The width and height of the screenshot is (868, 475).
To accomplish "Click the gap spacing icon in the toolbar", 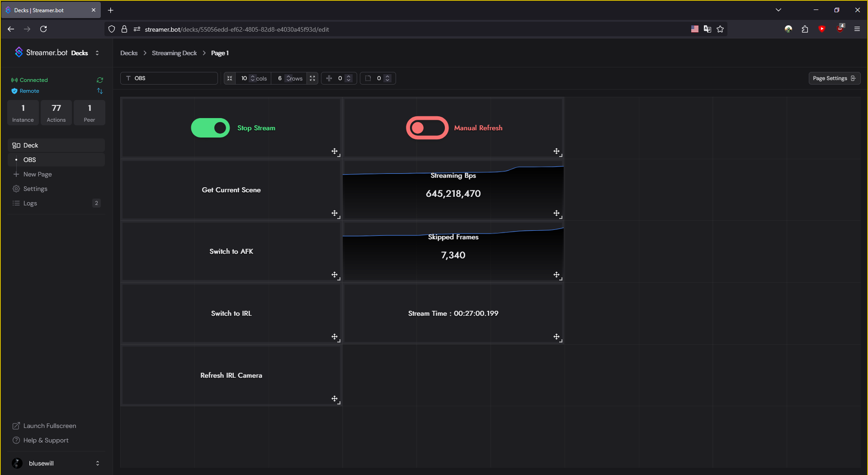I will pyautogui.click(x=330, y=78).
